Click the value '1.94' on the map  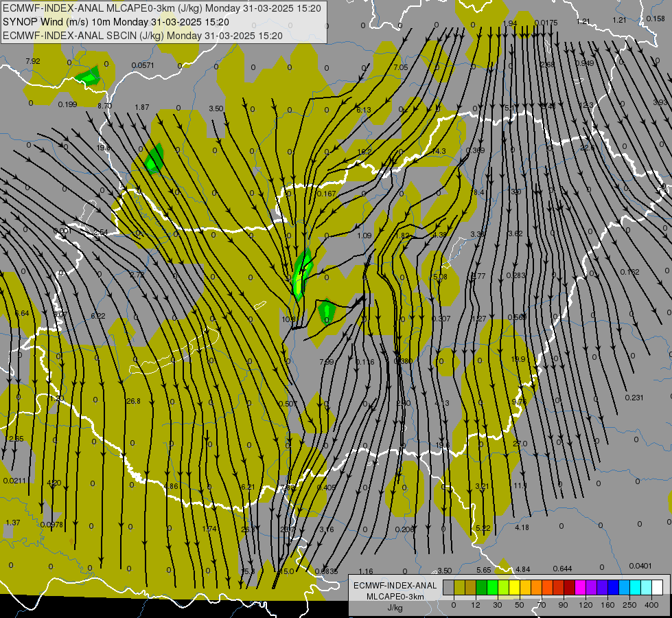(x=509, y=23)
